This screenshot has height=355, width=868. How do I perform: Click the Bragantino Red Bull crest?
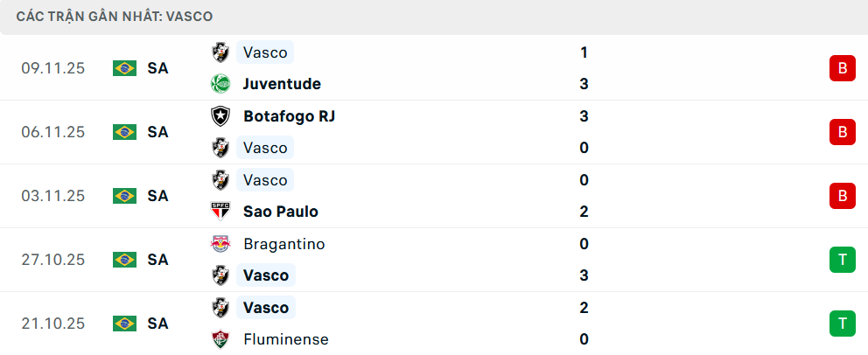click(x=220, y=244)
